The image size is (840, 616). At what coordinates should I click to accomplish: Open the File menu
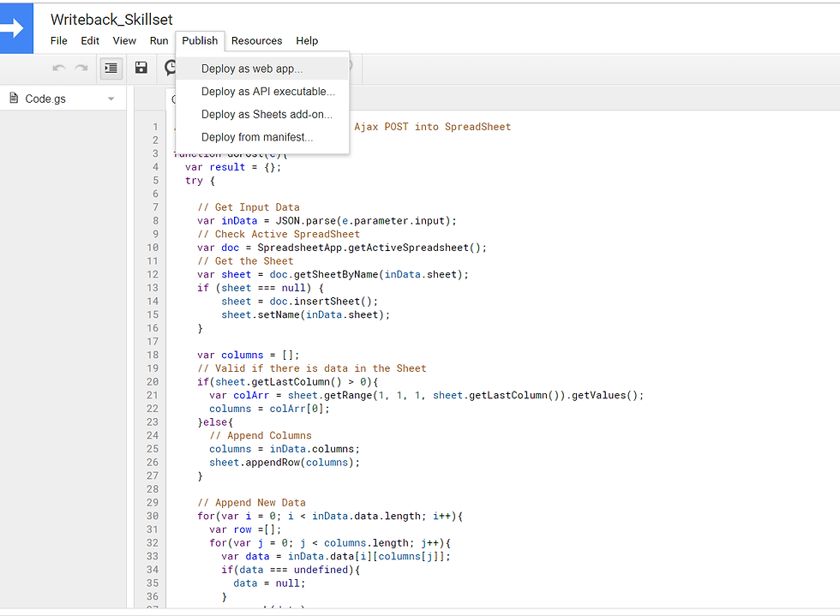click(x=59, y=41)
